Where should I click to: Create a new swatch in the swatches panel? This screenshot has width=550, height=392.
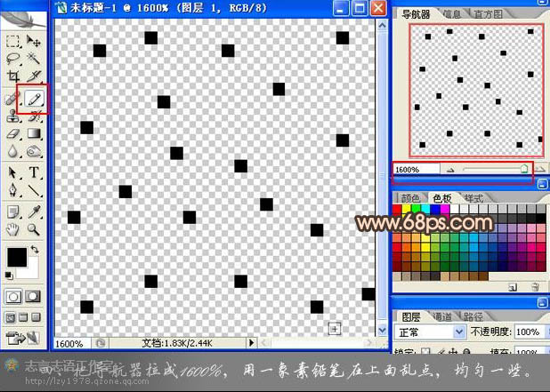click(x=513, y=287)
